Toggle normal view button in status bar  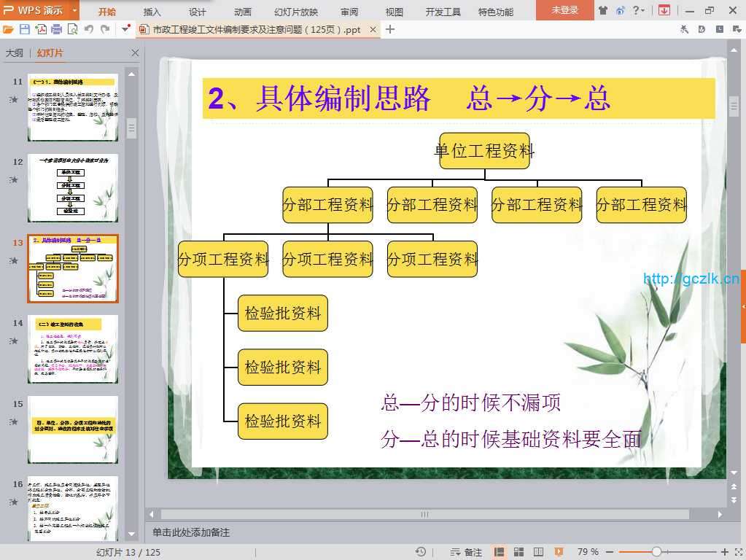click(500, 552)
